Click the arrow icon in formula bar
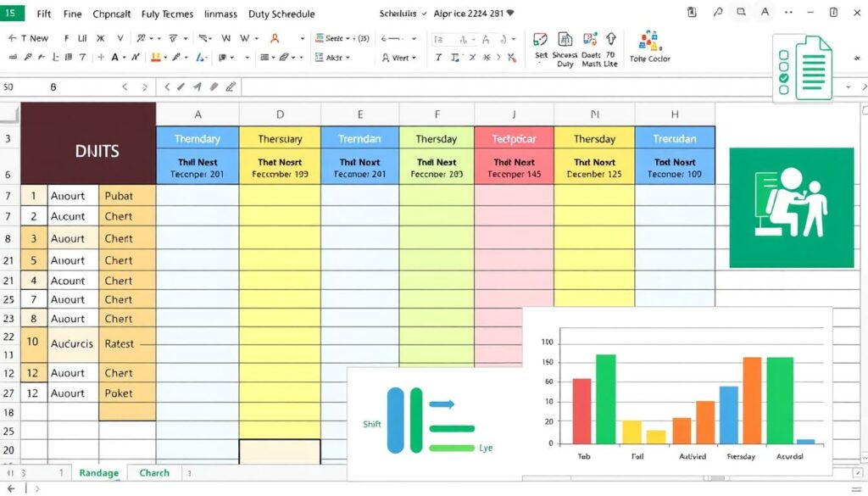The height and width of the screenshot is (496, 868). [197, 87]
